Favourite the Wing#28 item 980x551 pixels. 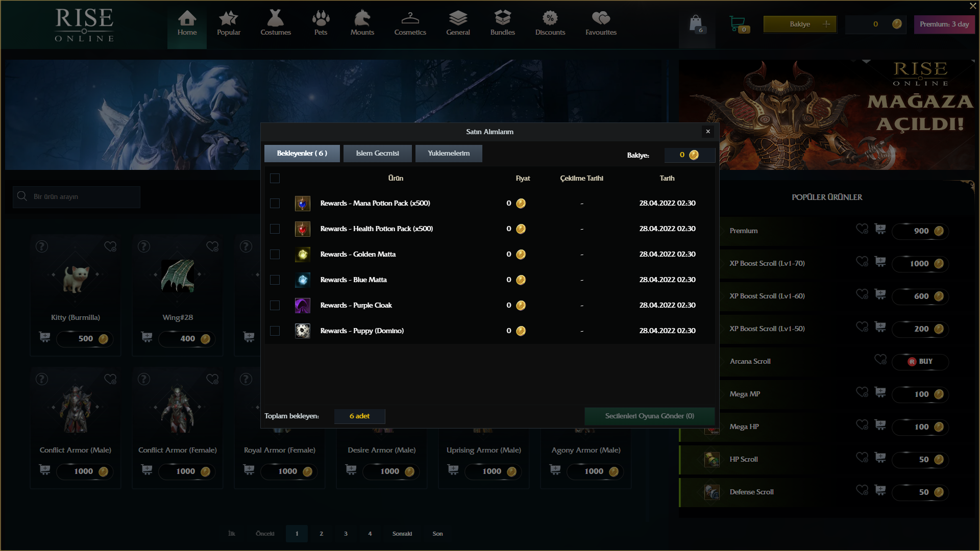212,246
